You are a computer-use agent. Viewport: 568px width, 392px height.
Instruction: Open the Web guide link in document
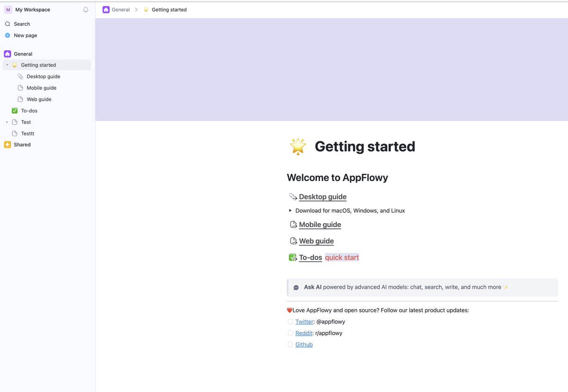(316, 241)
